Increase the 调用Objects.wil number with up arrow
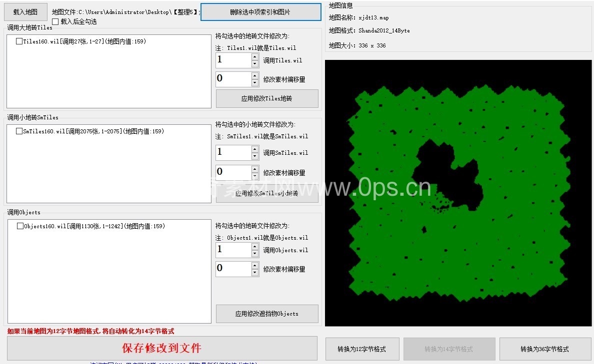Screen dimensions: 594x364 (x=255, y=247)
